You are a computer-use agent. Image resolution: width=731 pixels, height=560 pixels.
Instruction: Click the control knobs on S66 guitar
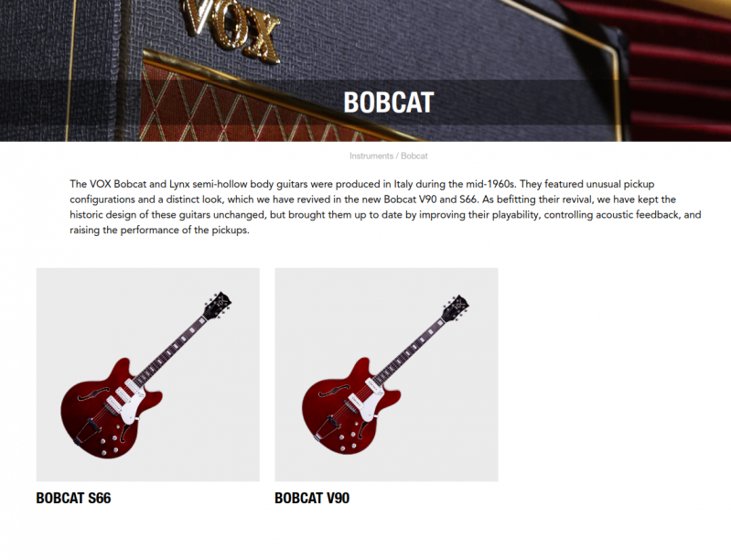click(x=108, y=446)
